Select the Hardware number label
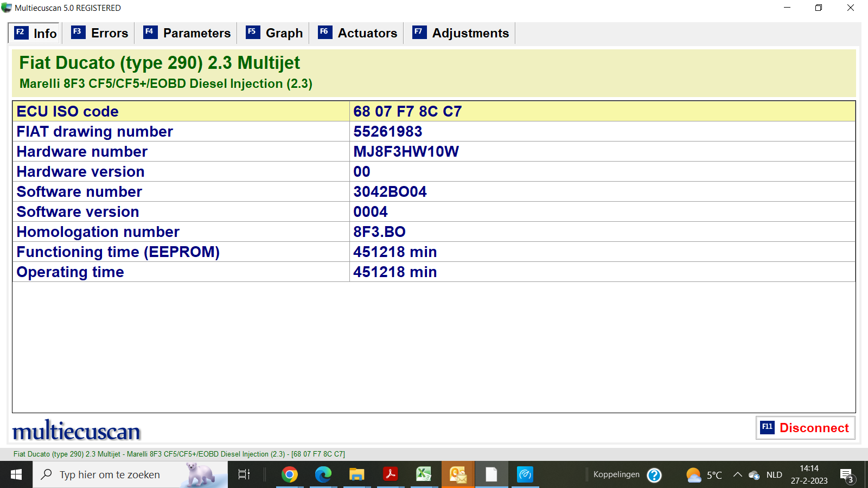This screenshot has height=488, width=868. [x=82, y=151]
